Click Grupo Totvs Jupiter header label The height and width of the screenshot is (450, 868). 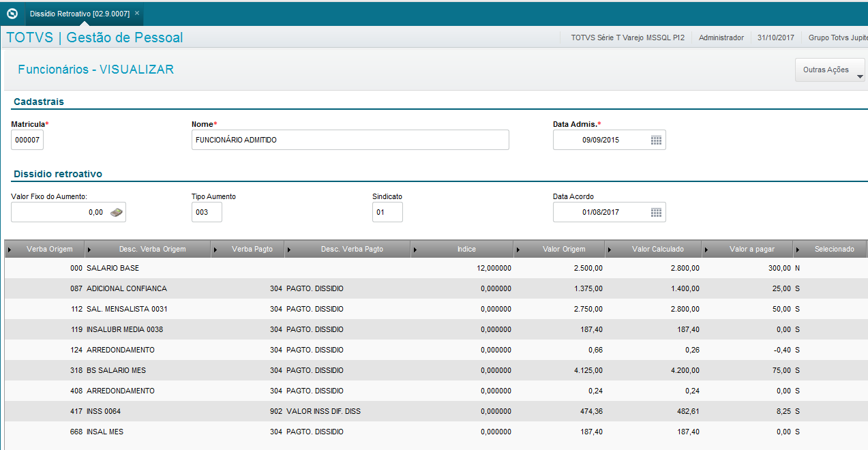[x=838, y=37]
